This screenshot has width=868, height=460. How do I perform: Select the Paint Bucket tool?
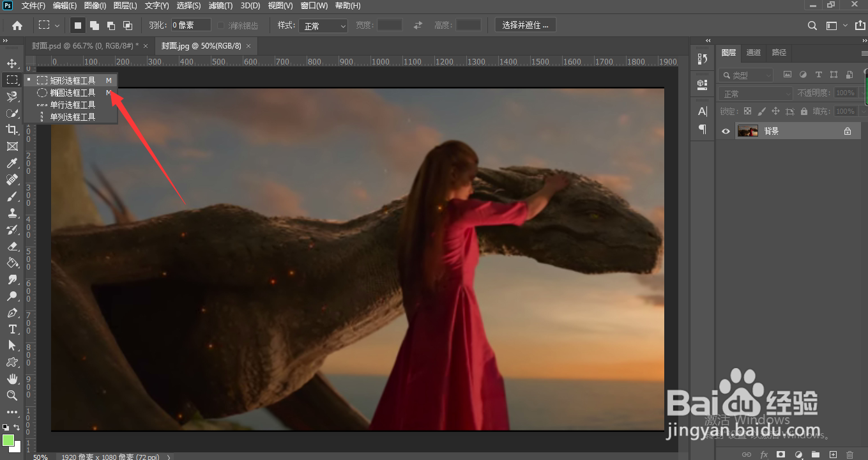pyautogui.click(x=11, y=263)
